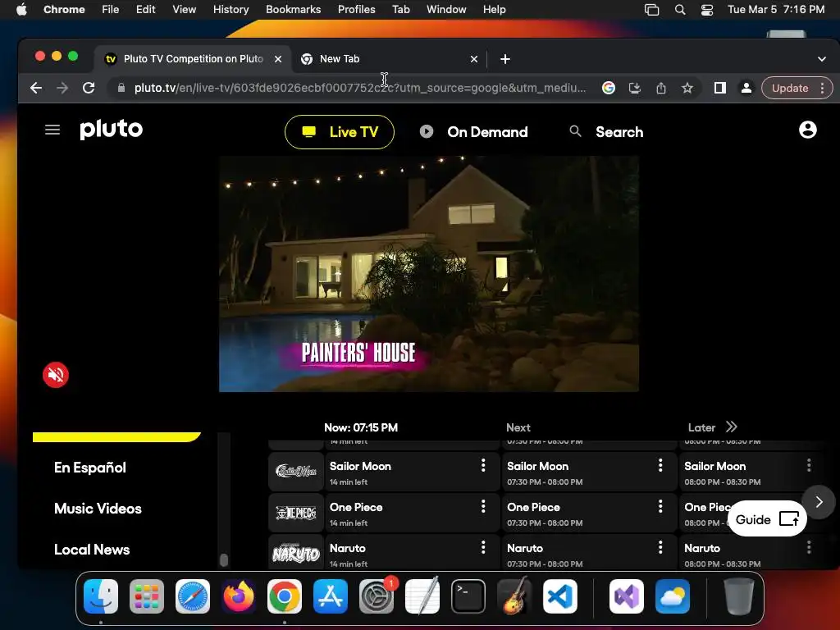Screen dimensions: 840x630
Task: Open the History menu
Action: [231, 9]
